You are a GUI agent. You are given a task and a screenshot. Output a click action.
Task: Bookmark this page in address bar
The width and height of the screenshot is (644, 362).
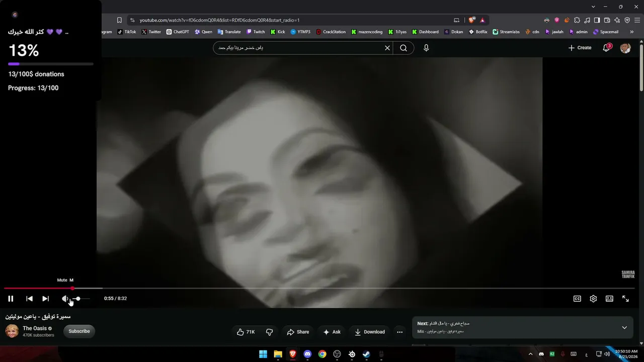click(x=119, y=20)
